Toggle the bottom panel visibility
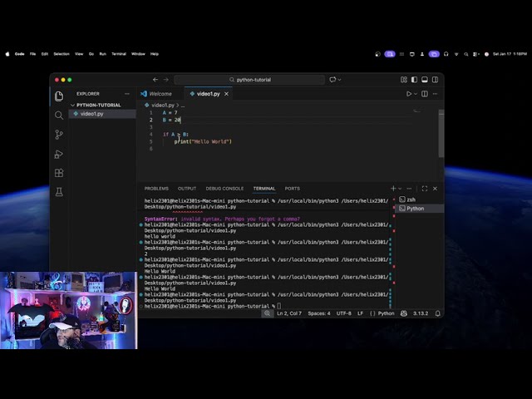 pos(425,80)
